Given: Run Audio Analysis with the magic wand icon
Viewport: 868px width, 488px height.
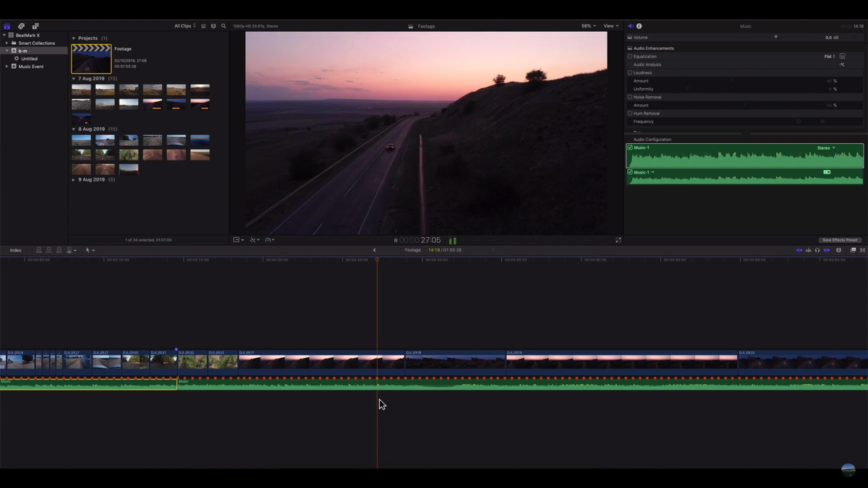Looking at the screenshot, I should coord(842,64).
